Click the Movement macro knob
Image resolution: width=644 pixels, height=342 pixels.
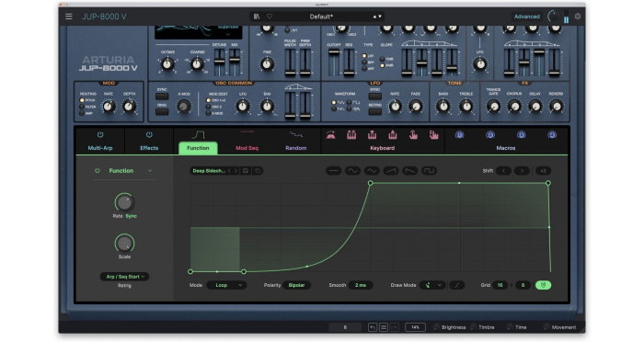(x=546, y=327)
